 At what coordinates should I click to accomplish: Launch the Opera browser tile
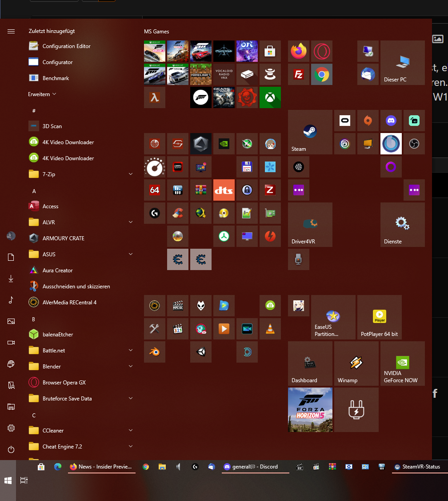coord(322,51)
